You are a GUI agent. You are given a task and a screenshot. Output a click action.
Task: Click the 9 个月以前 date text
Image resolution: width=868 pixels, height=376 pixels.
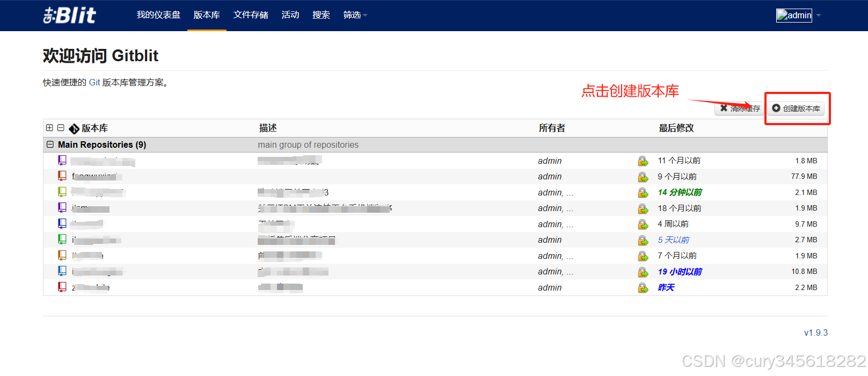click(x=677, y=177)
